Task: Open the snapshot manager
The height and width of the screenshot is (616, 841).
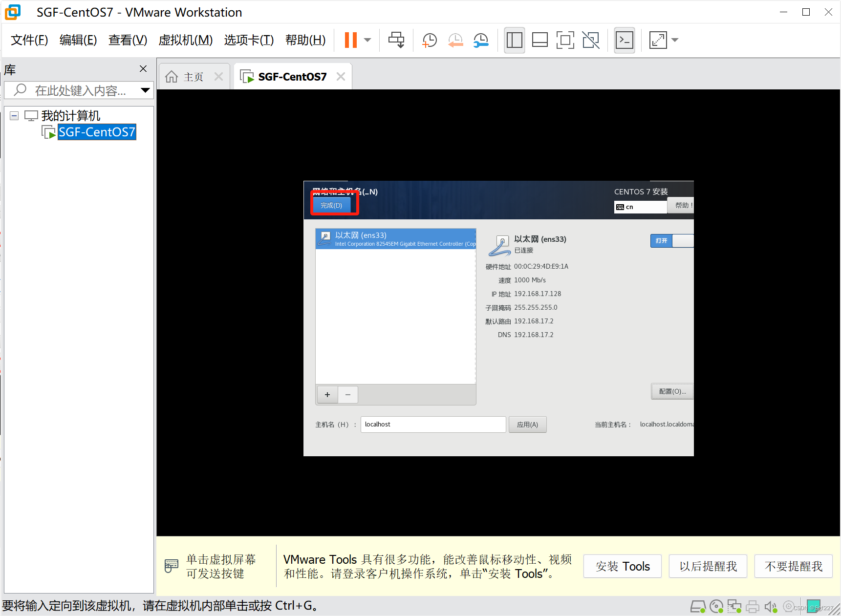Action: point(481,40)
